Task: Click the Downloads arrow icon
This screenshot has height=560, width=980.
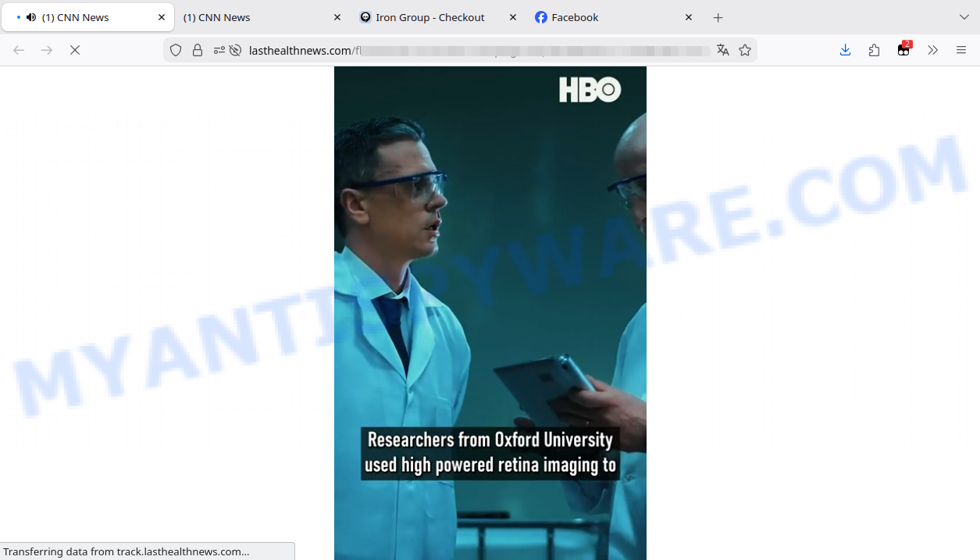Action: point(845,50)
